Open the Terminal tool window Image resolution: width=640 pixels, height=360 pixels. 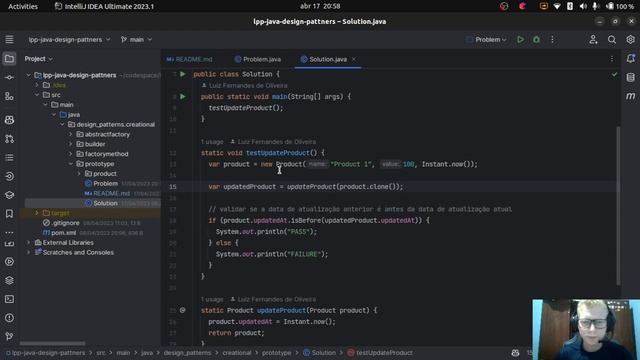pos(9,299)
